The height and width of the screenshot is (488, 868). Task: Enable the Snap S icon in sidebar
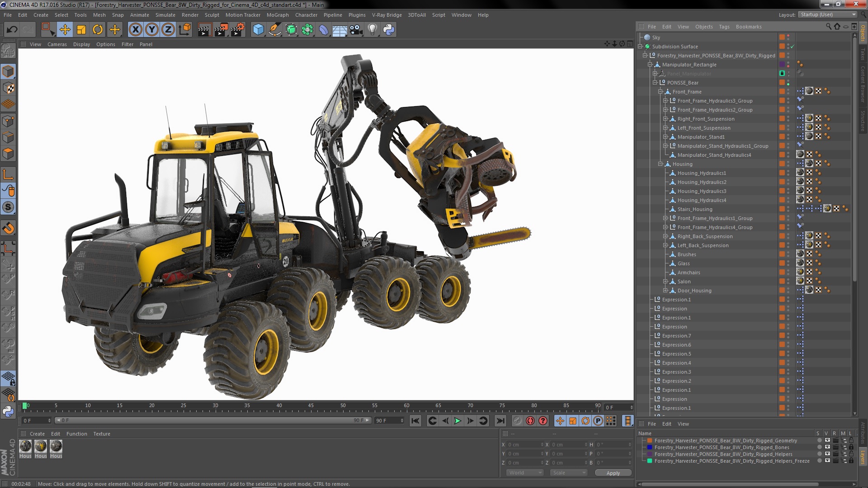(x=8, y=207)
